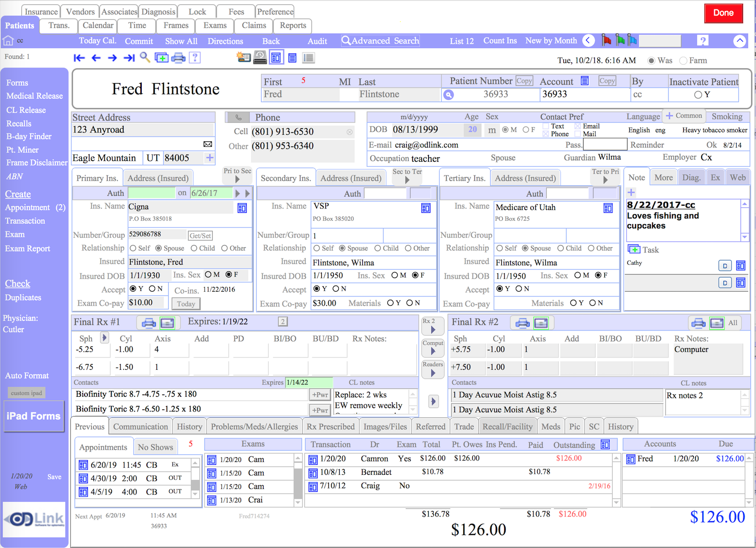
Task: Go to last record arrow icon
Action: (x=129, y=58)
